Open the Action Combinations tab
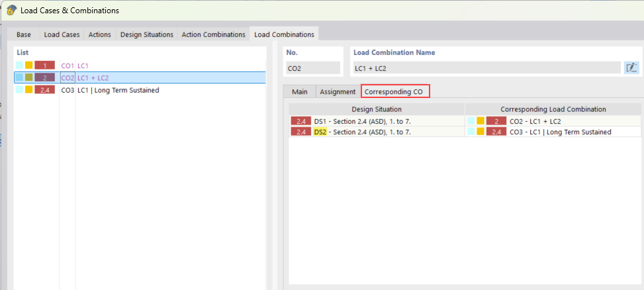 [214, 34]
